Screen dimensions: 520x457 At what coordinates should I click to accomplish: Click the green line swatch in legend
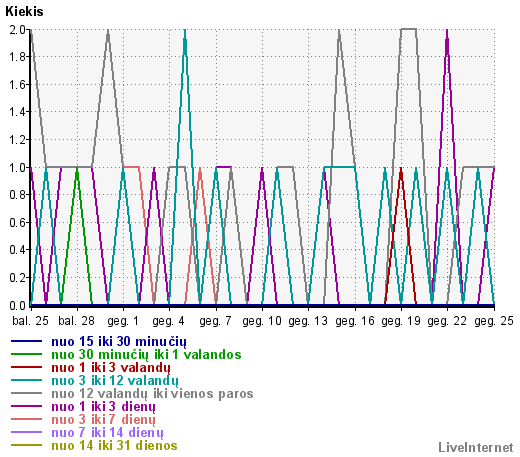[26, 354]
